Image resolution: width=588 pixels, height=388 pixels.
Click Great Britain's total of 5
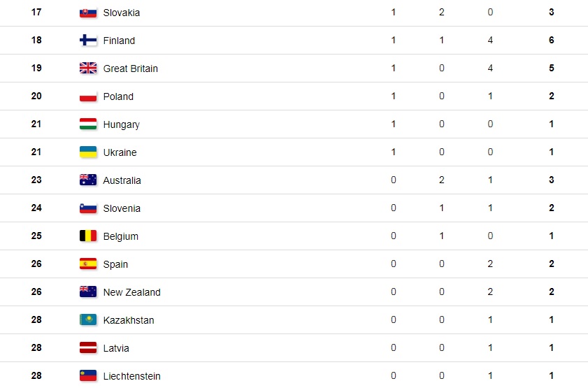tap(552, 69)
